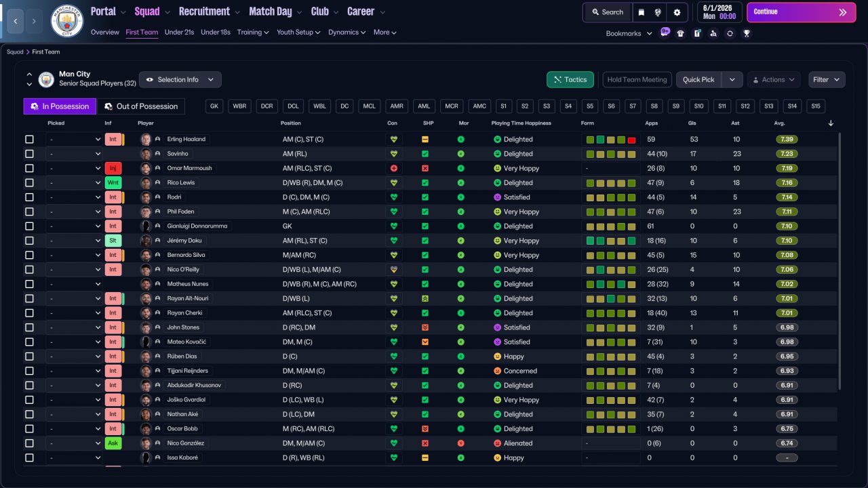This screenshot has width=868, height=488.
Task: Open notifications chat icon with 9+ badge
Action: click(x=665, y=33)
